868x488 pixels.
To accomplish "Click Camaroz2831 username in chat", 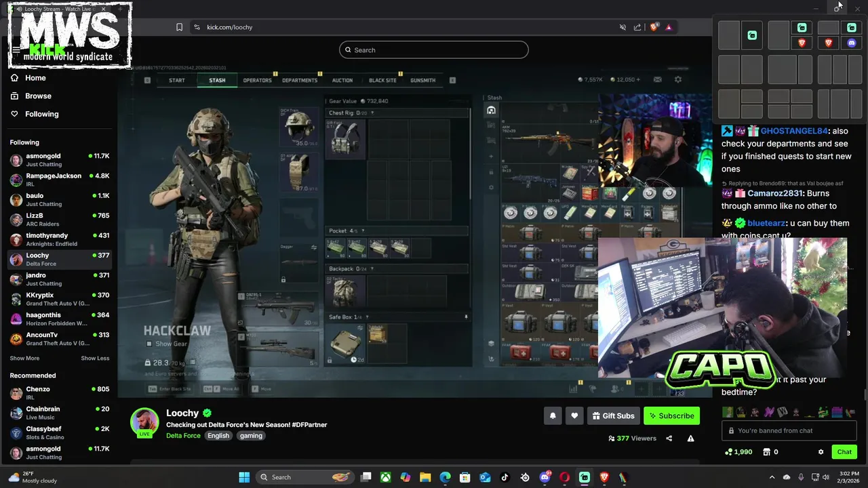I will point(775,193).
